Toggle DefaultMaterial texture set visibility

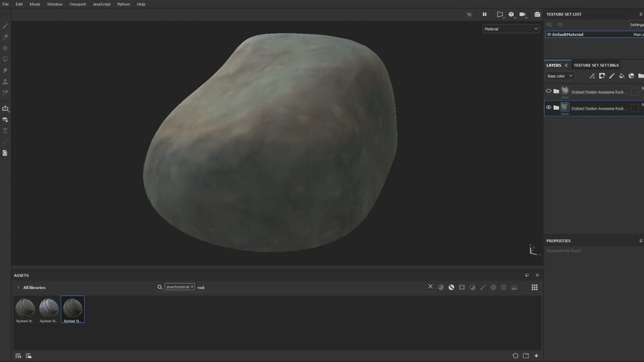[x=549, y=35]
